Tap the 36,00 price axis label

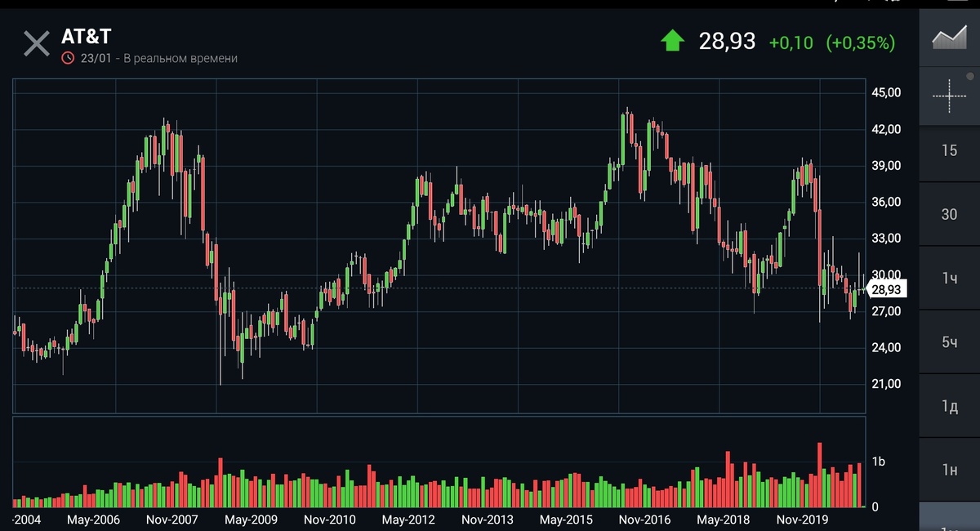886,202
